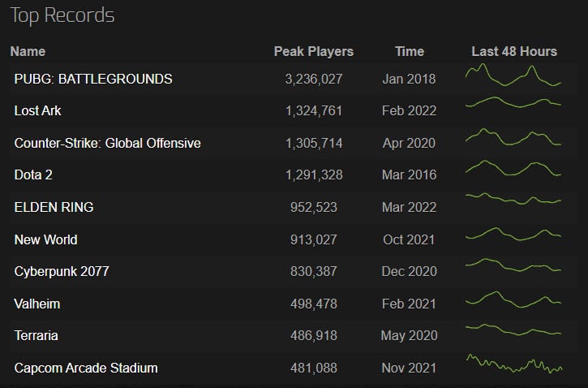Image resolution: width=588 pixels, height=388 pixels.
Task: Open the PUBG: BATTLEGROUNDS game link
Action: (93, 79)
